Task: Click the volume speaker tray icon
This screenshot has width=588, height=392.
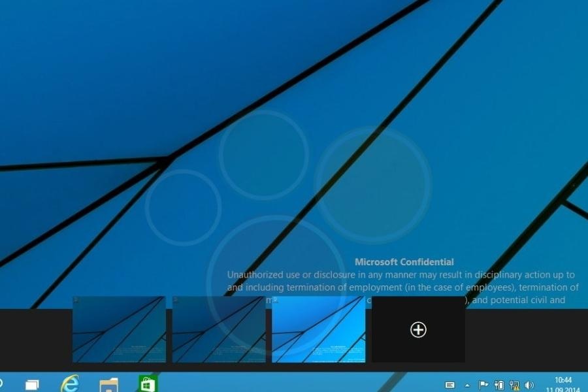Action: point(529,385)
